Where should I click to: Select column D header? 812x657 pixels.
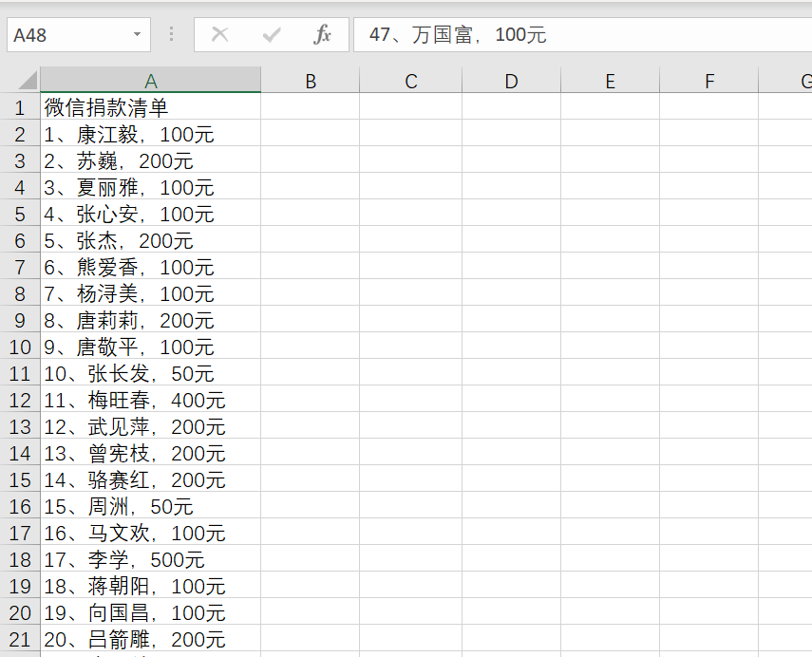511,81
